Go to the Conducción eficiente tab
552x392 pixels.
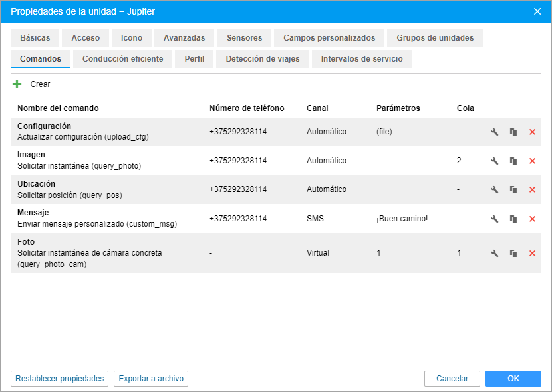[122, 59]
